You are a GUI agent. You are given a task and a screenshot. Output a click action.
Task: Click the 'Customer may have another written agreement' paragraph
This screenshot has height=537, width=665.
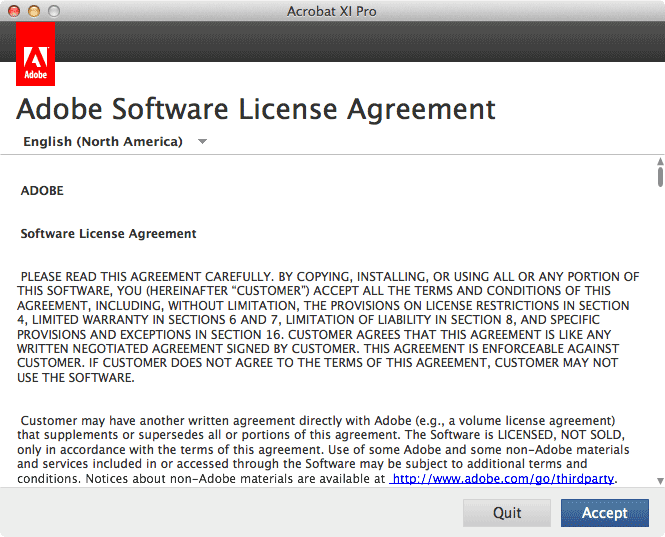coord(323,450)
